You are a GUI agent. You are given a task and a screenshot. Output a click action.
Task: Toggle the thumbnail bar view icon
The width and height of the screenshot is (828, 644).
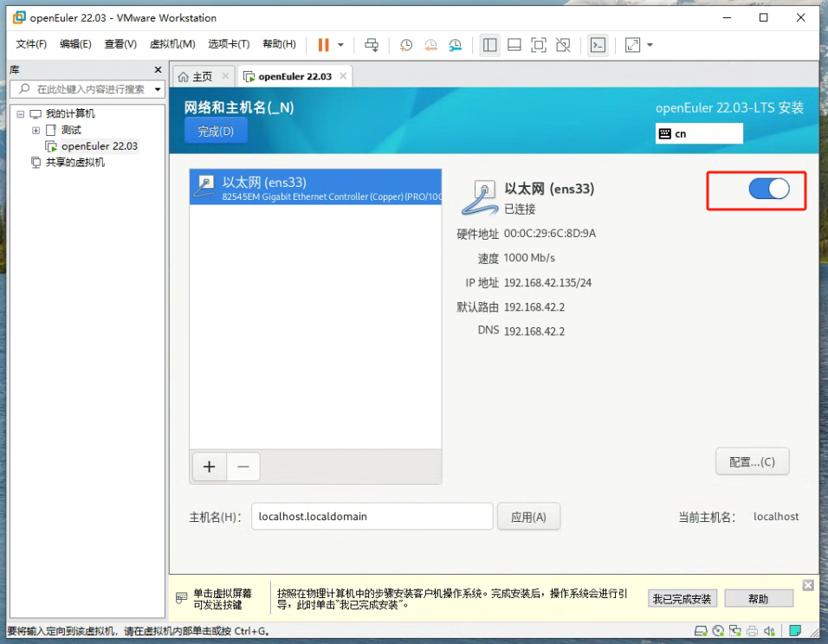pyautogui.click(x=514, y=45)
